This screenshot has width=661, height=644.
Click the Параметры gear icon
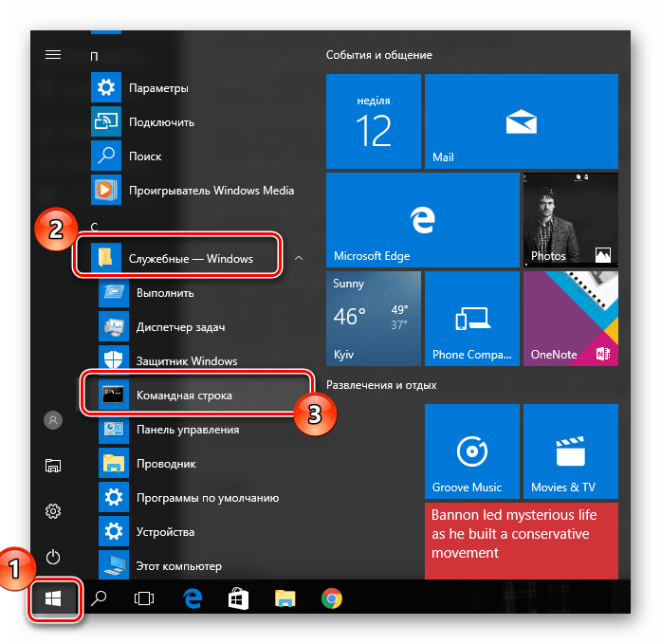point(106,87)
